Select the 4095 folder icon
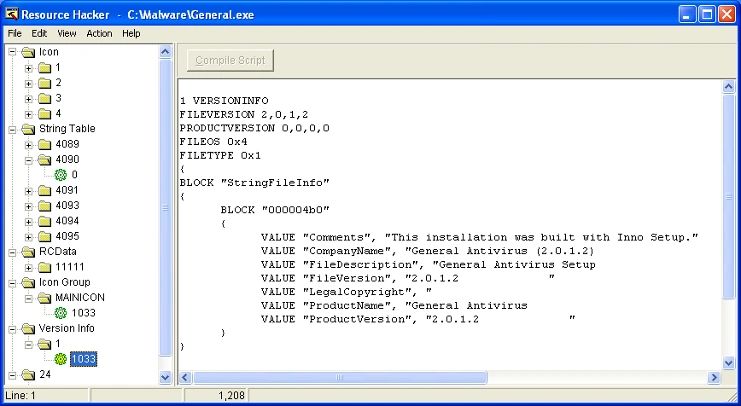Image resolution: width=741 pixels, height=406 pixels. 44,236
